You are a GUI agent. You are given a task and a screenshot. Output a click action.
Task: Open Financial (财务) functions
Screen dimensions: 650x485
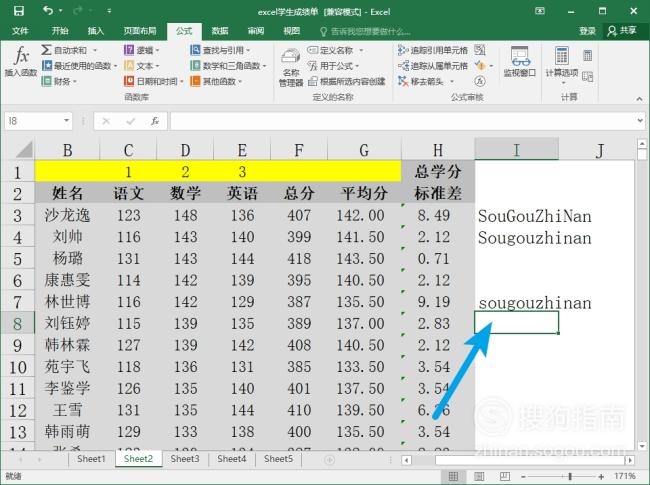[x=56, y=81]
